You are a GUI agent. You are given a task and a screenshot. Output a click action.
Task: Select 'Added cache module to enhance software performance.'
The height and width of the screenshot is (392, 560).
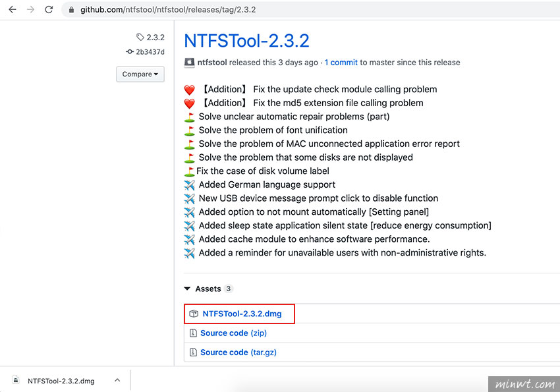314,239
